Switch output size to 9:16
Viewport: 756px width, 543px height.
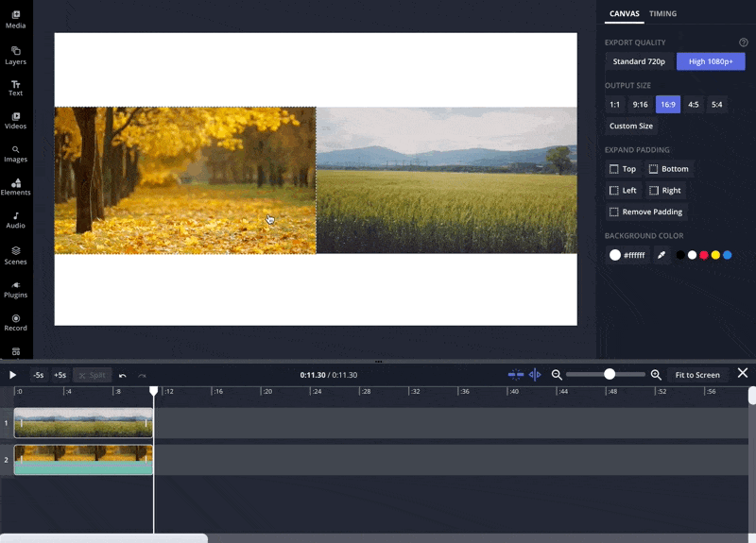click(641, 104)
